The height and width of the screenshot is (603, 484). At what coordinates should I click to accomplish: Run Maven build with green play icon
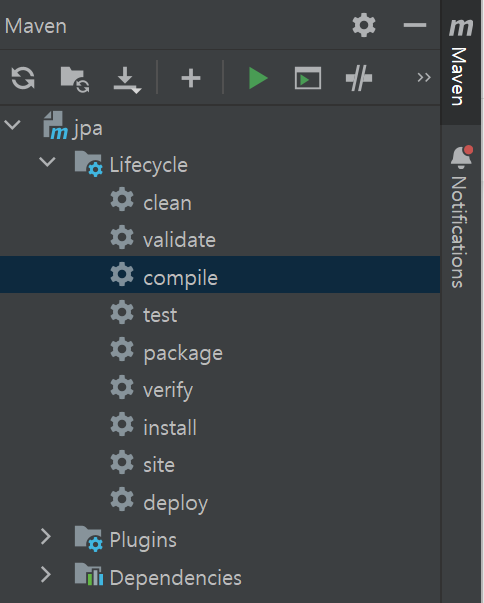pyautogui.click(x=258, y=78)
